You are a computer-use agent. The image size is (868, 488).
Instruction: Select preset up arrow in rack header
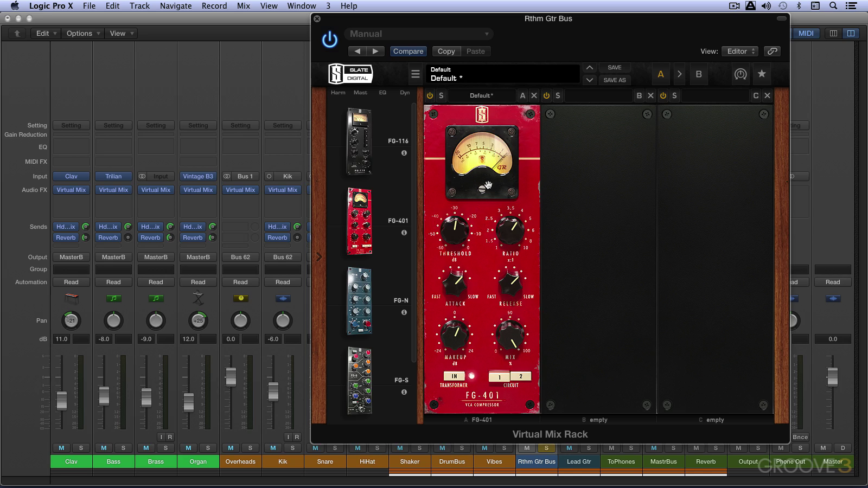click(589, 68)
